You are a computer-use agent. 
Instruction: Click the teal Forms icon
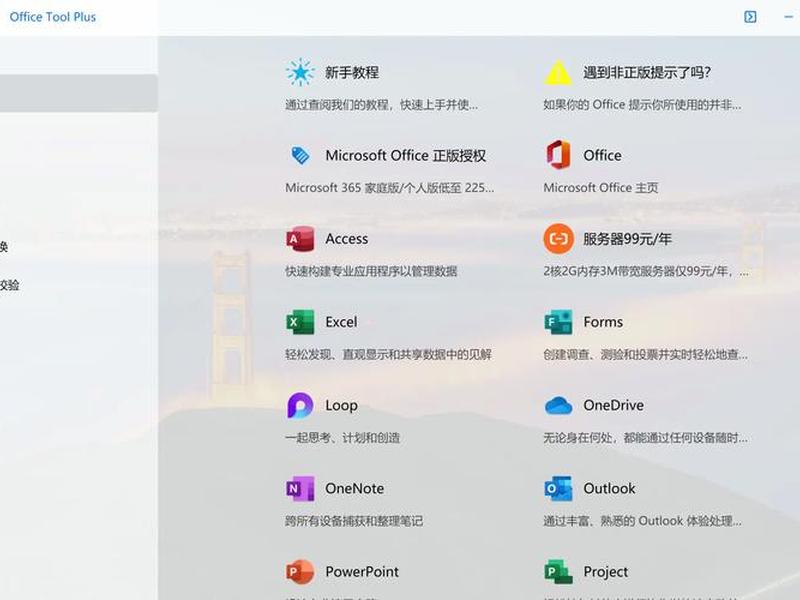(x=558, y=321)
